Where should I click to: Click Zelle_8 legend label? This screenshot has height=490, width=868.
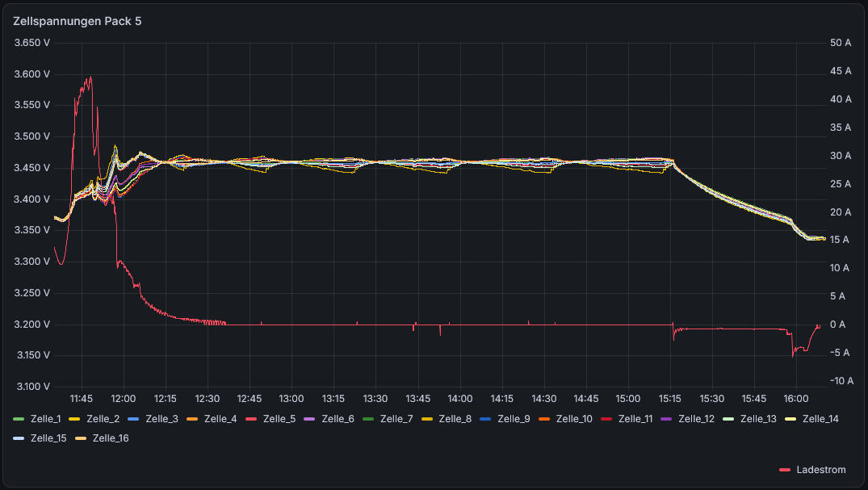[455, 419]
